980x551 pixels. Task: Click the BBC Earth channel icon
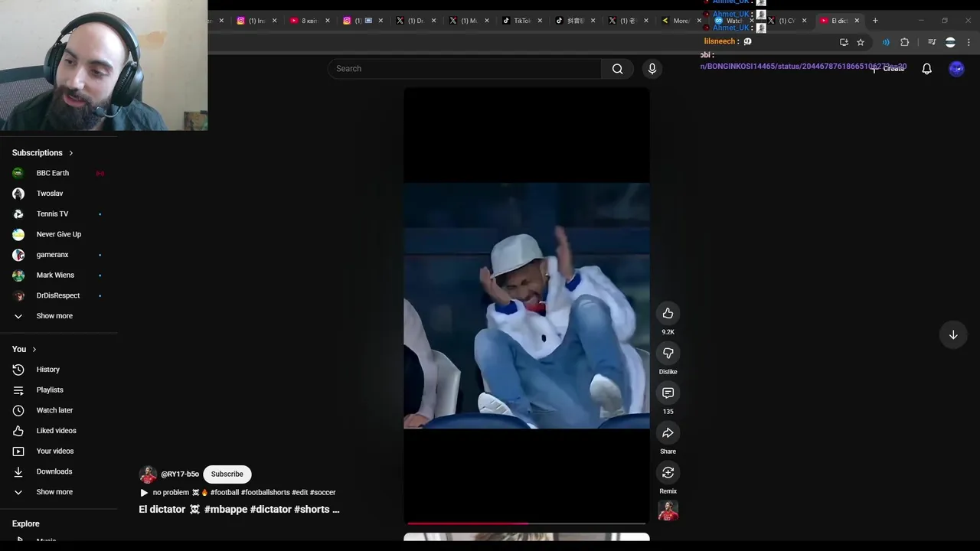pos(18,173)
